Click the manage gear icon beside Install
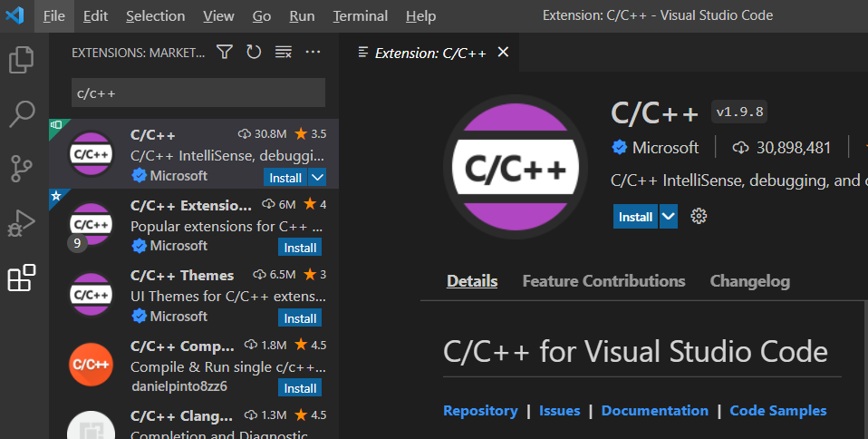This screenshot has width=868, height=439. tap(699, 217)
